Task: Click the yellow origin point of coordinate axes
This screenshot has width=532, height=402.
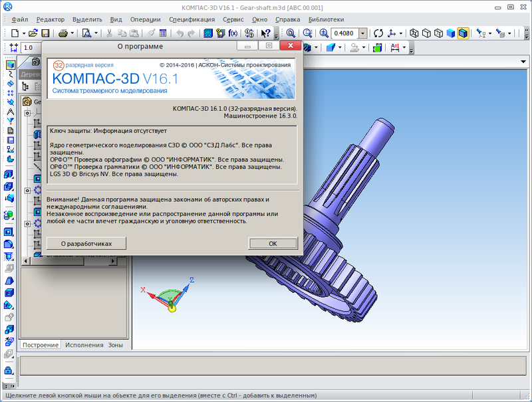Action: 172,308
